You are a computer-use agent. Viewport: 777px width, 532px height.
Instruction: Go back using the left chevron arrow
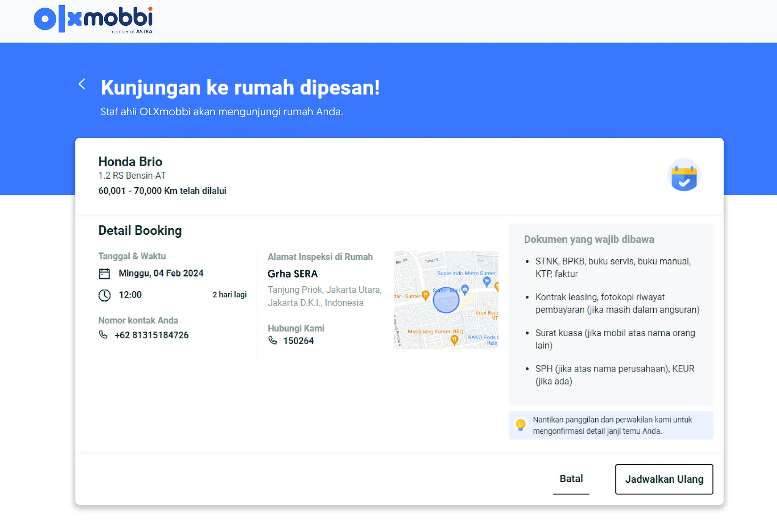click(82, 84)
